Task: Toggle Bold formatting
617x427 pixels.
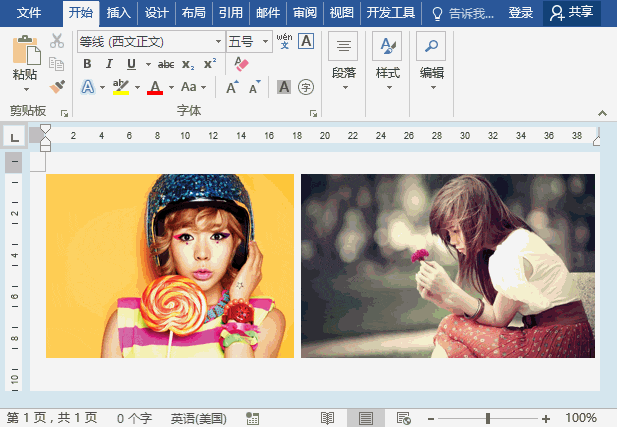Action: click(87, 64)
